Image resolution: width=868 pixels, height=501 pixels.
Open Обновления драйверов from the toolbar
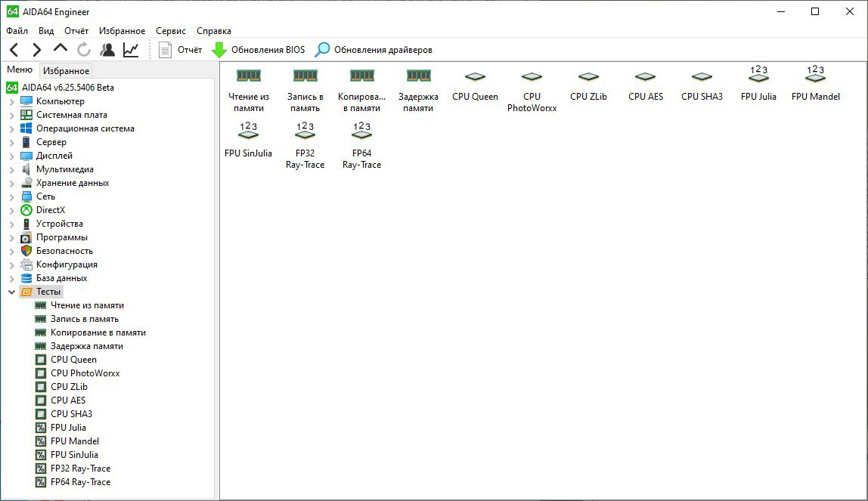pos(374,50)
